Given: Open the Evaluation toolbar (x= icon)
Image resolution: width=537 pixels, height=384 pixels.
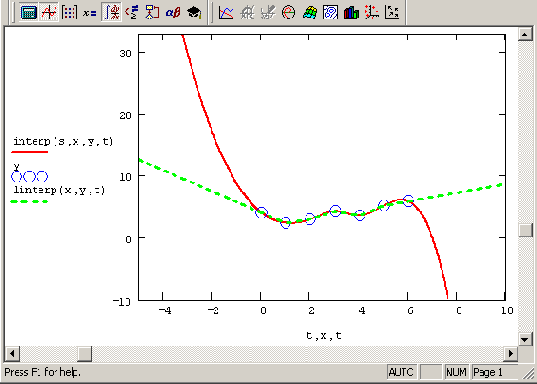Looking at the screenshot, I should click(x=90, y=13).
